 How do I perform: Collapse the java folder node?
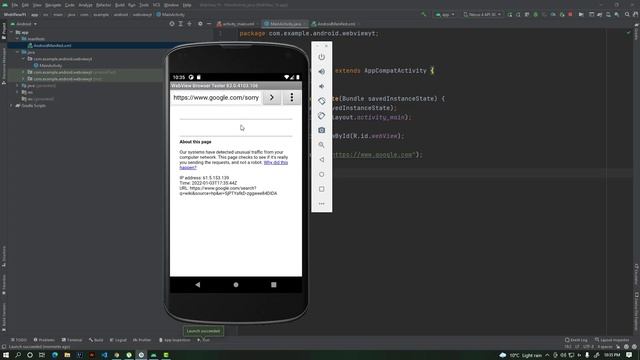(18, 52)
